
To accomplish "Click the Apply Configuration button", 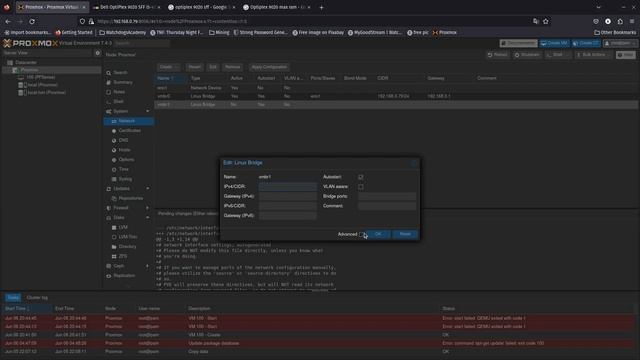I will pyautogui.click(x=269, y=67).
